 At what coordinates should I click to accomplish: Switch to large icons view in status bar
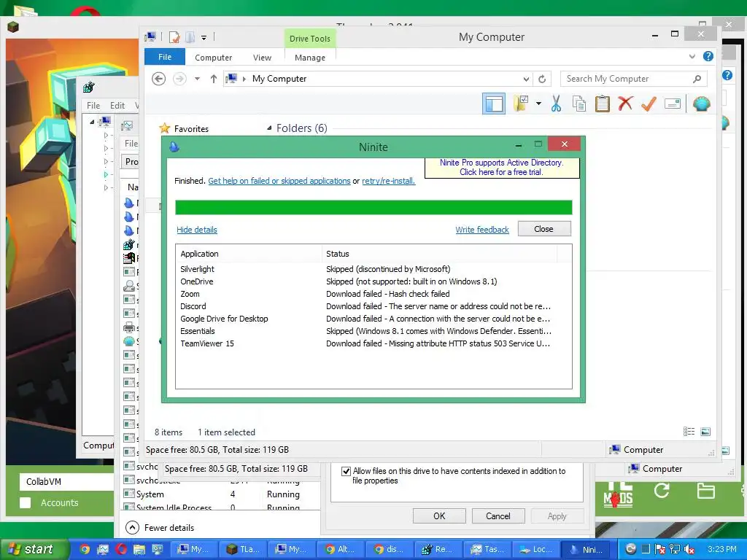click(705, 432)
